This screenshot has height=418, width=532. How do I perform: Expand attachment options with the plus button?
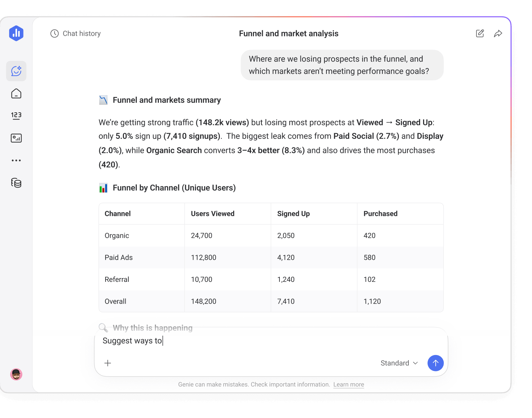(x=108, y=363)
